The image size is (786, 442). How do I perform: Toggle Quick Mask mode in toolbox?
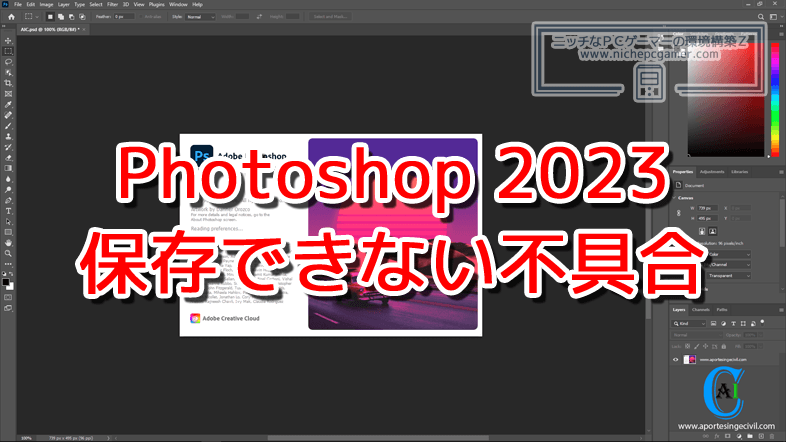tap(8, 298)
